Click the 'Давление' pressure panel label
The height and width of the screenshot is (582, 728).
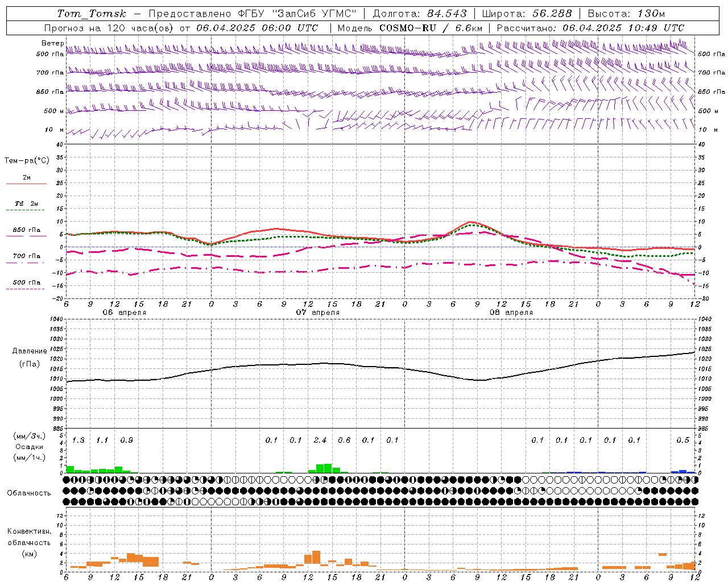tap(30, 351)
